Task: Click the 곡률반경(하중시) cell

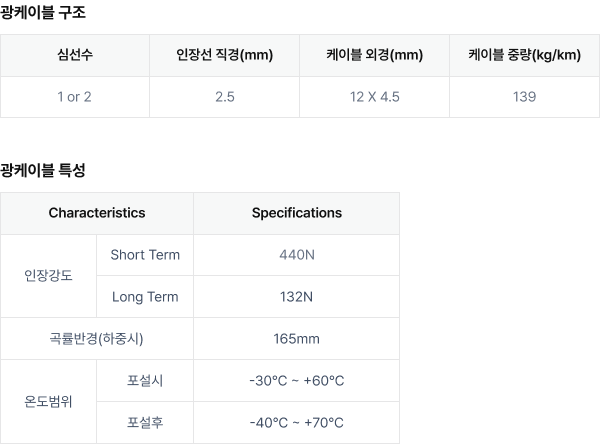Action: (97, 339)
